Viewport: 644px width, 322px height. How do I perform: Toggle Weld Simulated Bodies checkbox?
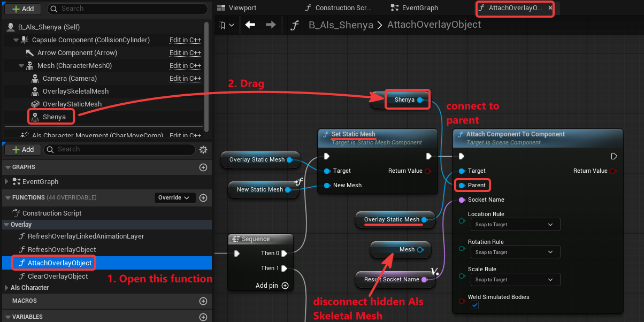point(474,305)
